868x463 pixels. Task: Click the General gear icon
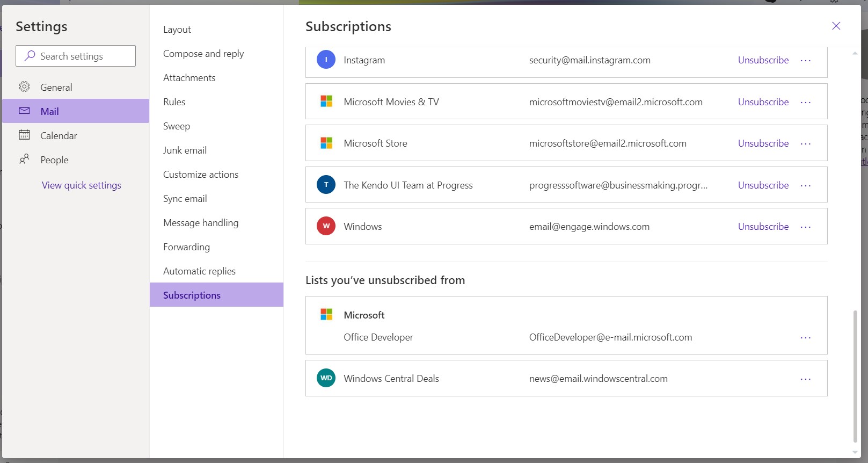(x=24, y=86)
